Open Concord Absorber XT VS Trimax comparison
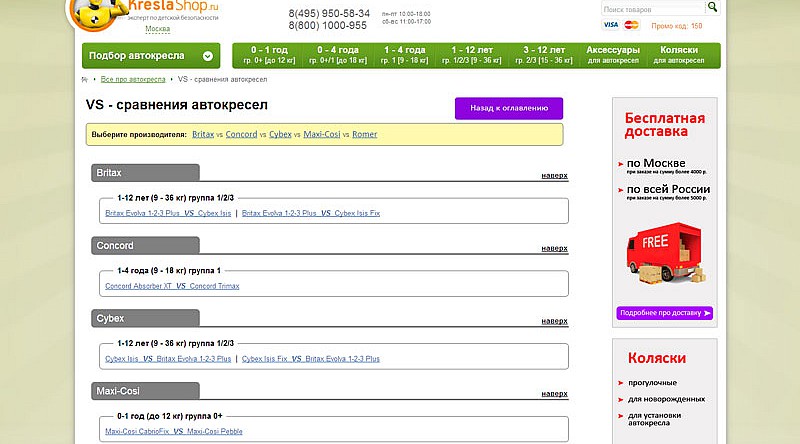 pyautogui.click(x=172, y=286)
